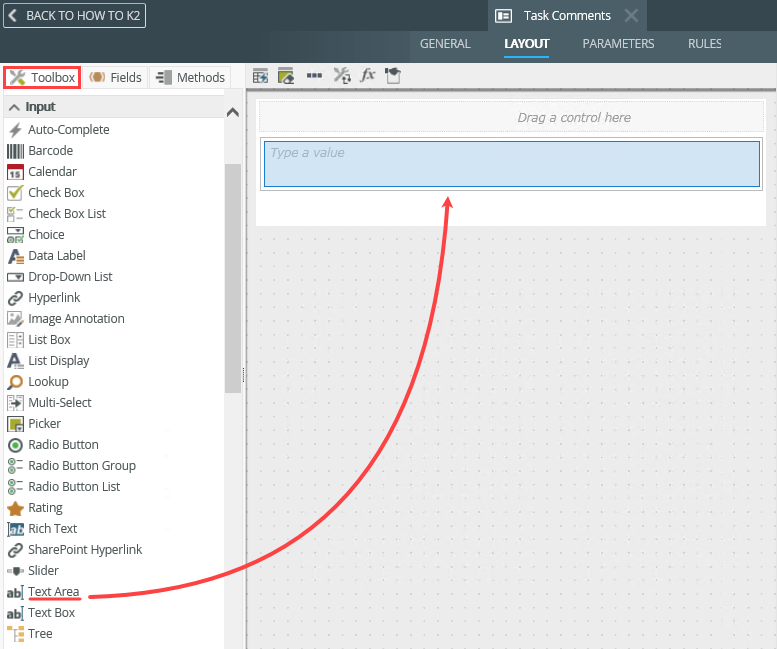Click the Radio Button Group icon
This screenshot has width=777, height=649.
(15, 466)
